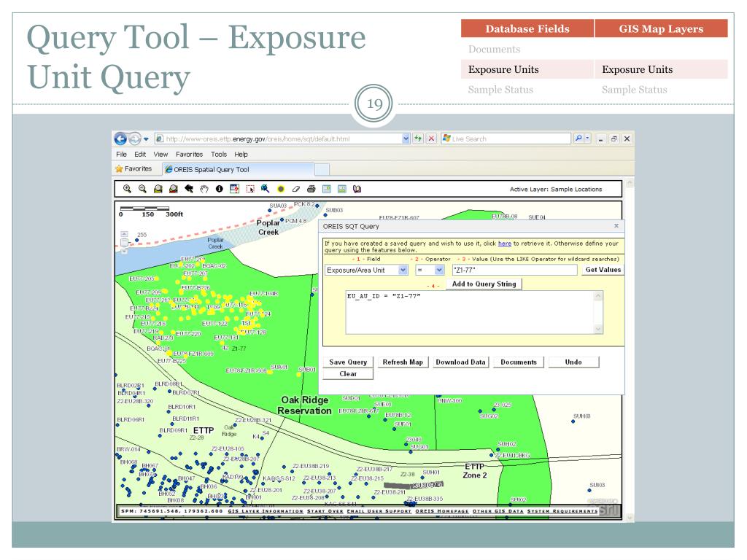Select the OREIS Spatial Query Tool tab
747x560 pixels.
239,169
